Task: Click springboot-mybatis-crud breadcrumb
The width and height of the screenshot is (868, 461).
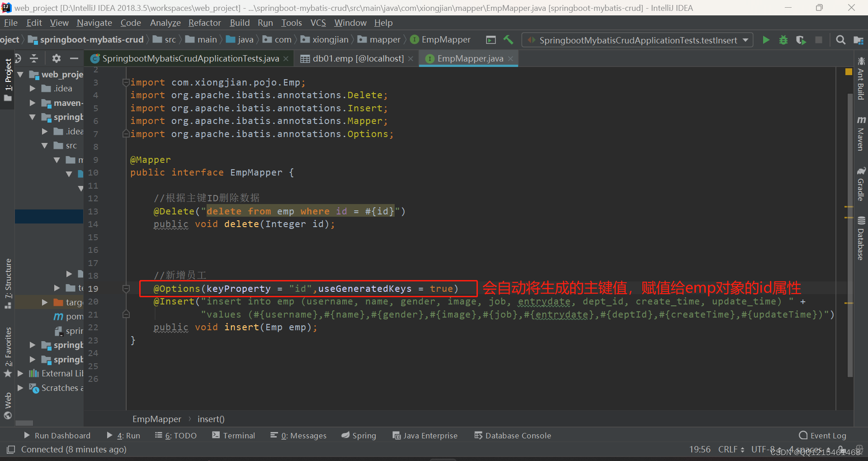Action: 86,40
